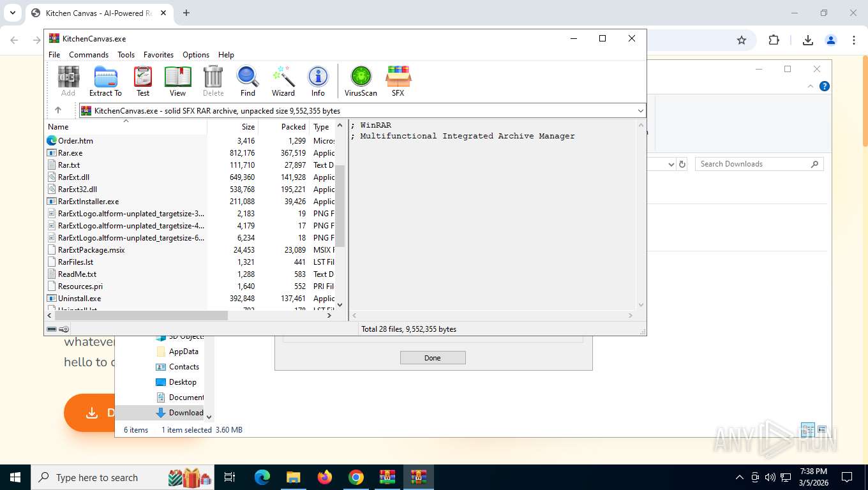
Task: Open Chrome downloads icon
Action: point(807,40)
